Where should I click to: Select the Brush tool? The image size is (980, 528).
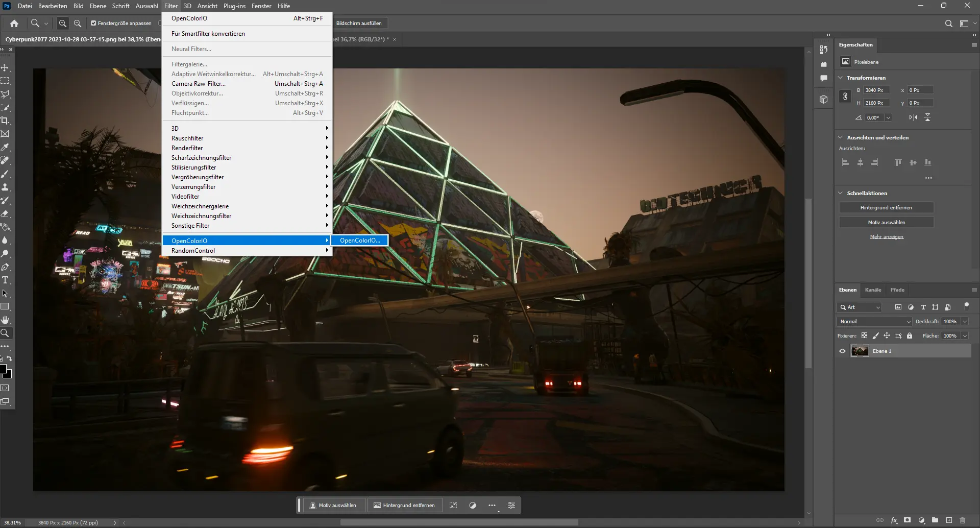5,174
